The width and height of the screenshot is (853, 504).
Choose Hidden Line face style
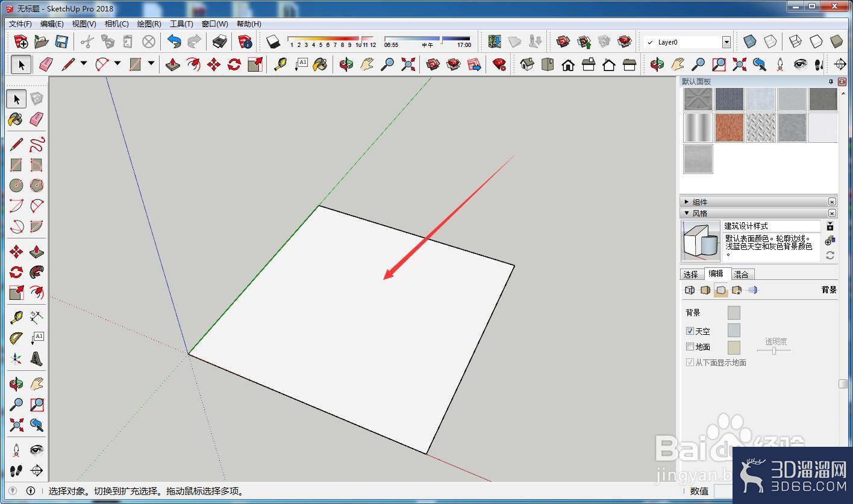816,42
